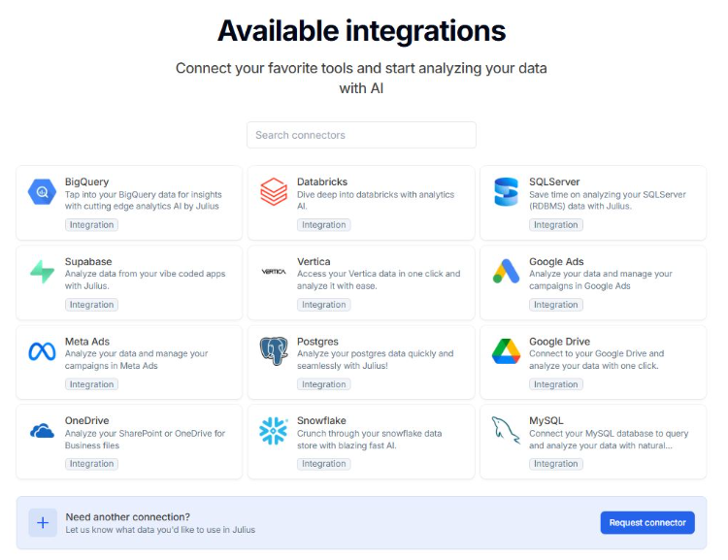Click the Google Drive triangle icon

pyautogui.click(x=506, y=351)
